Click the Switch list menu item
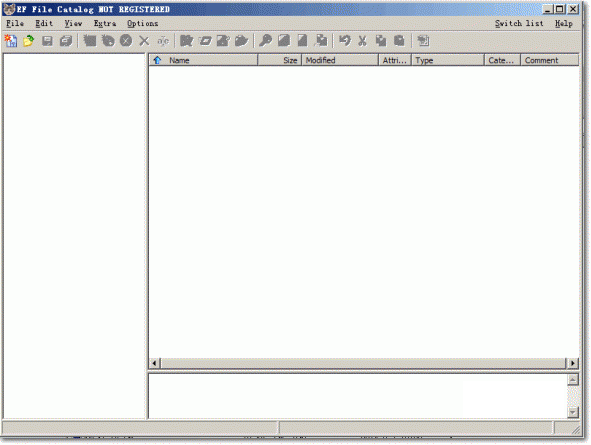The height and width of the screenshot is (445, 591). (519, 23)
